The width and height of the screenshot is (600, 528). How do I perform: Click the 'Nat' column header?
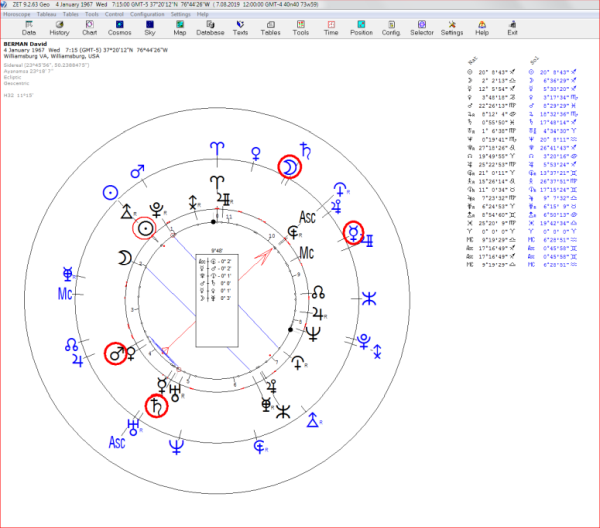[473, 60]
